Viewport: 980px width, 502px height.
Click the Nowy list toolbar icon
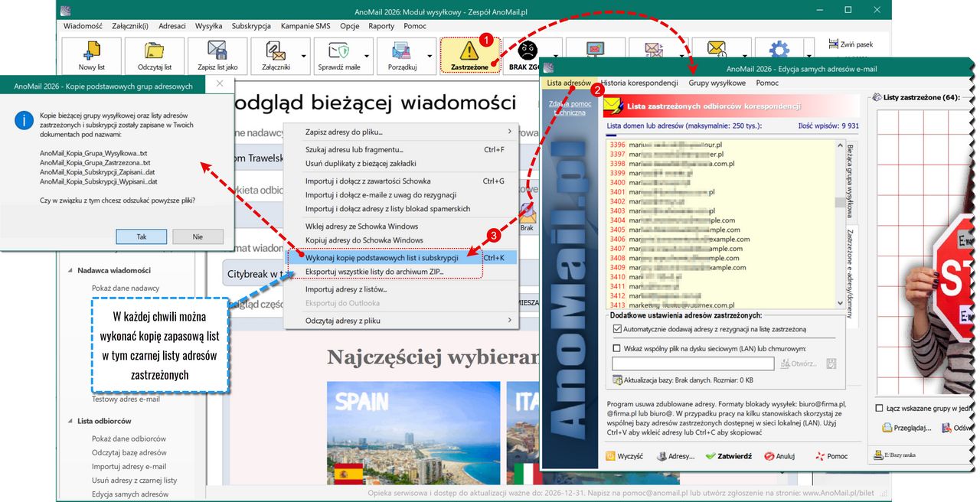tap(91, 51)
